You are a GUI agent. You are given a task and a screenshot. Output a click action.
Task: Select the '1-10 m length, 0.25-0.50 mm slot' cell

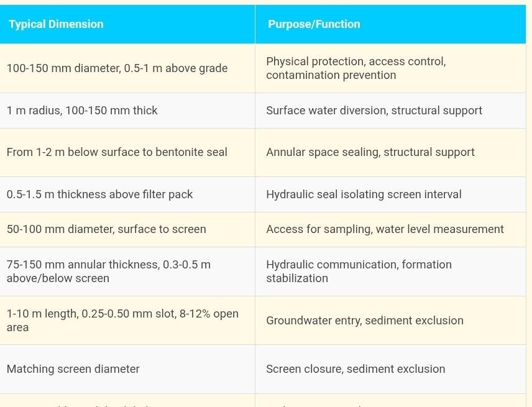[122, 321]
